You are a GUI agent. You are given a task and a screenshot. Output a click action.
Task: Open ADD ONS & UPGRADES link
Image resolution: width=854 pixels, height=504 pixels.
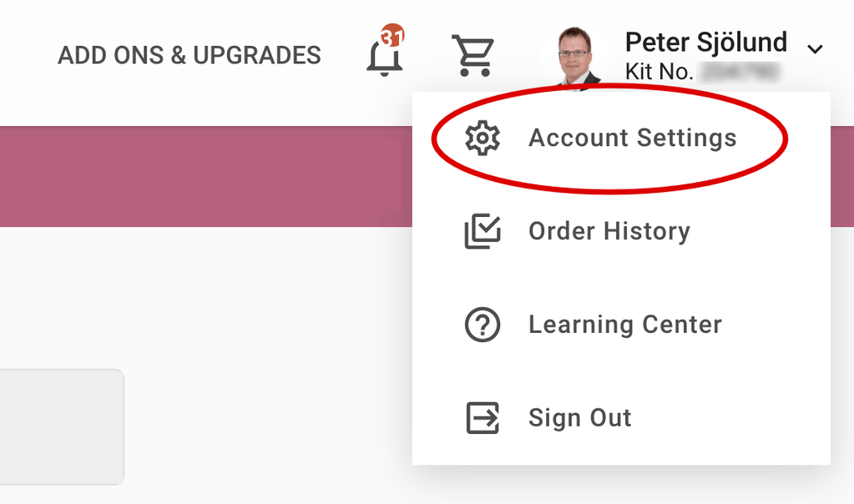(x=189, y=56)
